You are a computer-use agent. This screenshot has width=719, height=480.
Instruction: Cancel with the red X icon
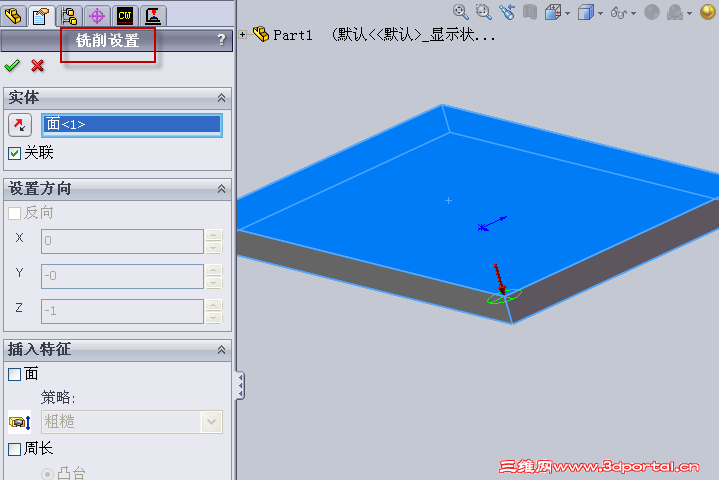38,66
